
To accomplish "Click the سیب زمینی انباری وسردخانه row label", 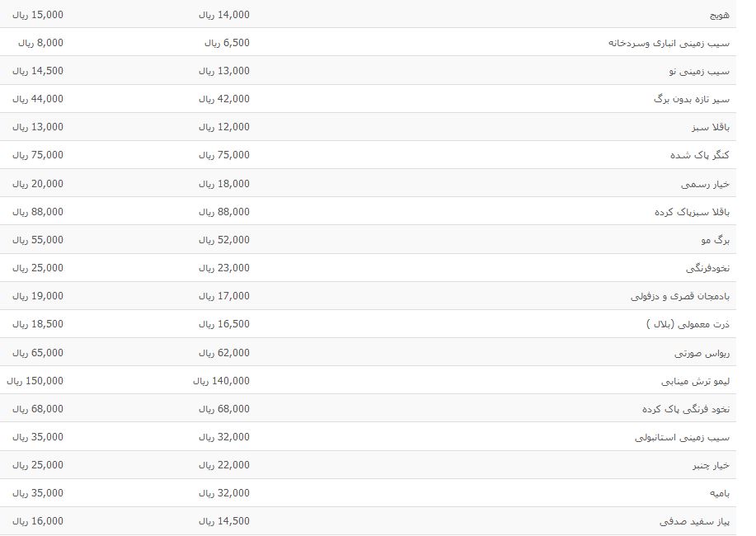I will pos(669,43).
